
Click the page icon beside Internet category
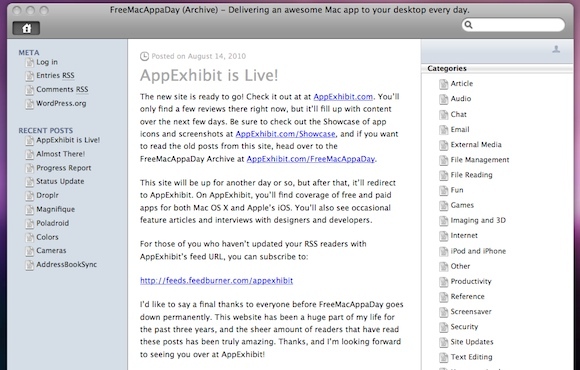pos(444,236)
